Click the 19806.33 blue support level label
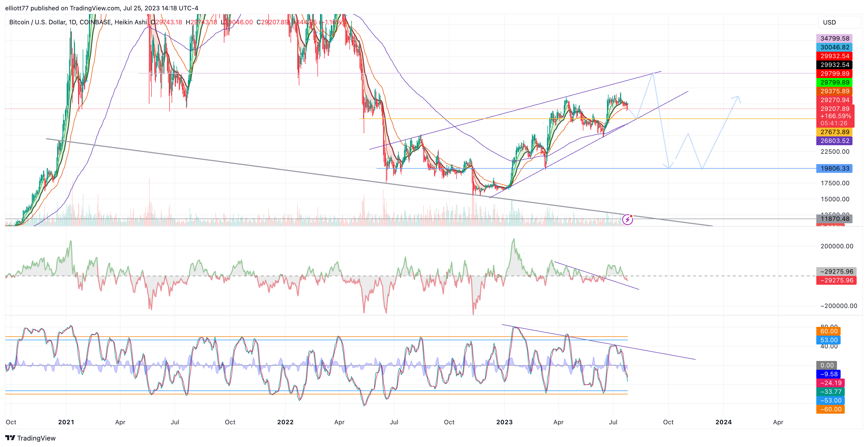Image resolution: width=868 pixels, height=447 pixels. pyautogui.click(x=834, y=168)
